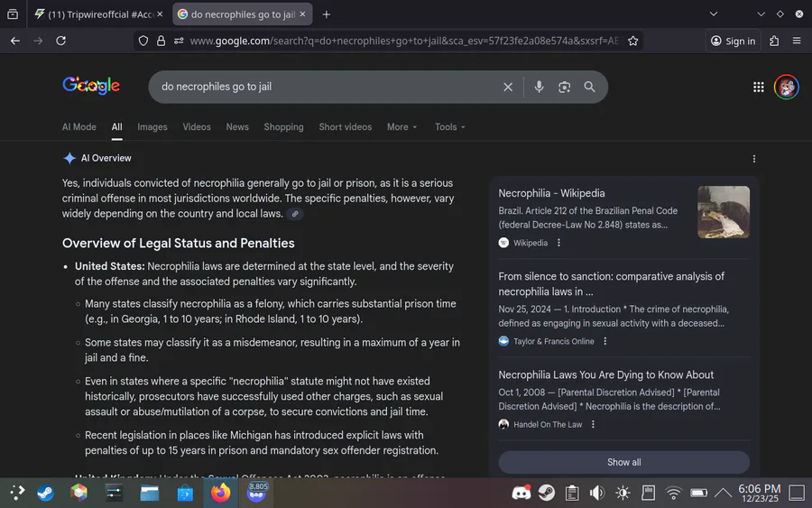The image size is (812, 508).
Task: Open Wi-Fi network settings in tray
Action: (x=673, y=493)
